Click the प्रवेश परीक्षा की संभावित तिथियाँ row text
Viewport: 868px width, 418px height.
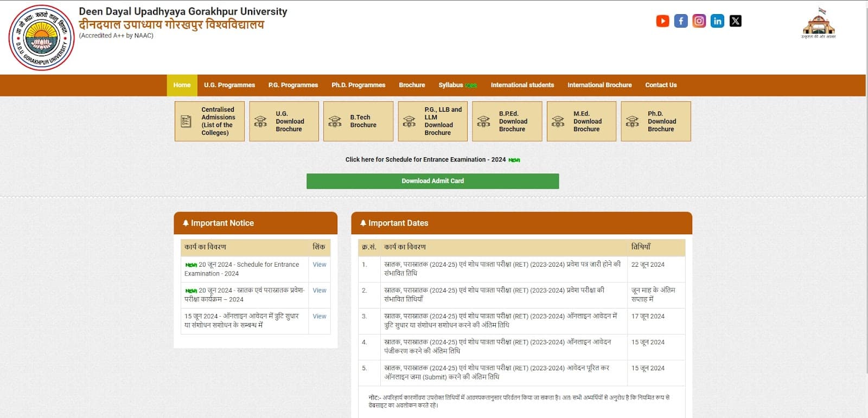494,294
